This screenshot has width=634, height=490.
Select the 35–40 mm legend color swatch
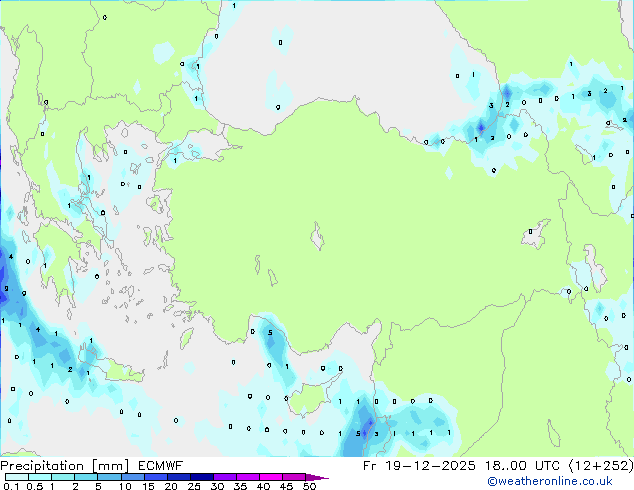tap(248, 477)
